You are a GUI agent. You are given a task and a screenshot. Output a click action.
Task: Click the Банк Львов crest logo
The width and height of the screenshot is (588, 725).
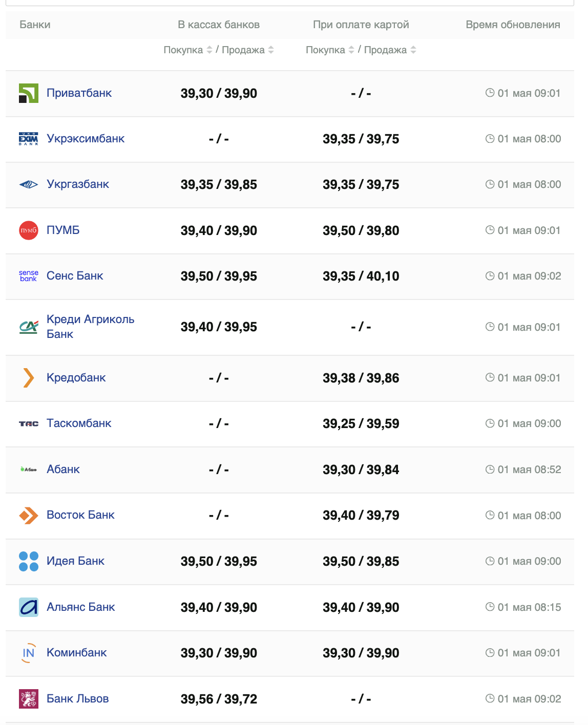click(x=29, y=699)
